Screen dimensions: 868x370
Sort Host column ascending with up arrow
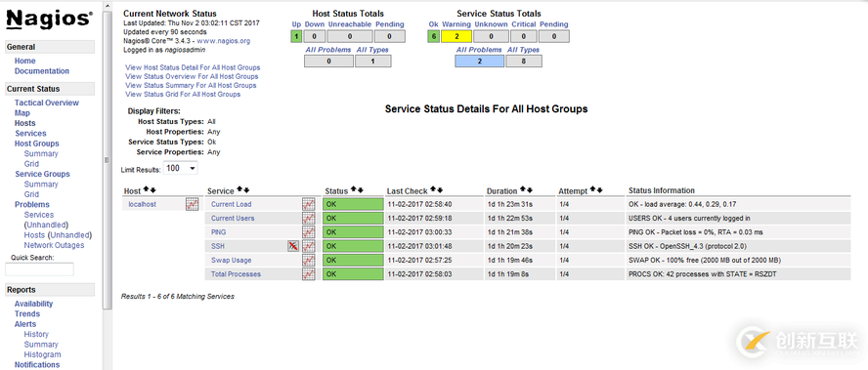click(147, 189)
